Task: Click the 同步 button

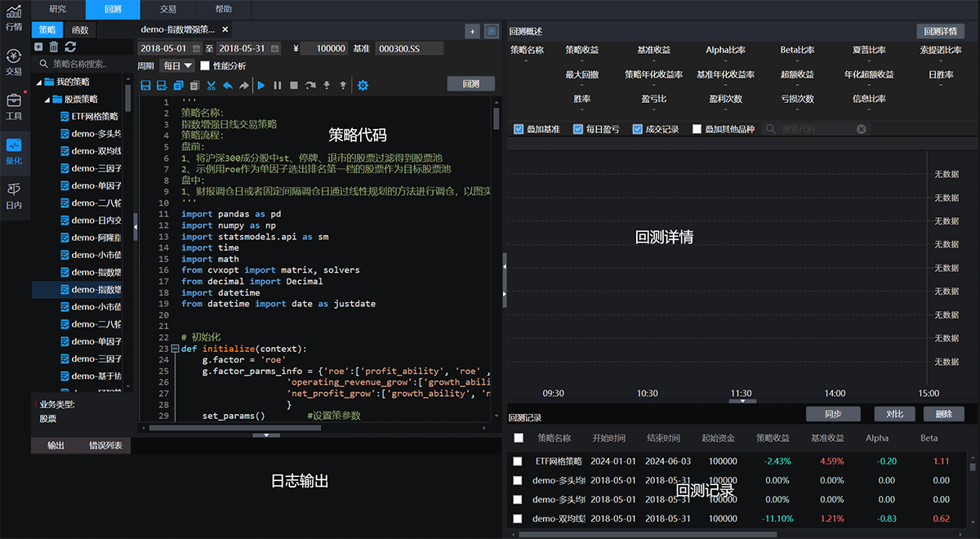Action: (833, 414)
